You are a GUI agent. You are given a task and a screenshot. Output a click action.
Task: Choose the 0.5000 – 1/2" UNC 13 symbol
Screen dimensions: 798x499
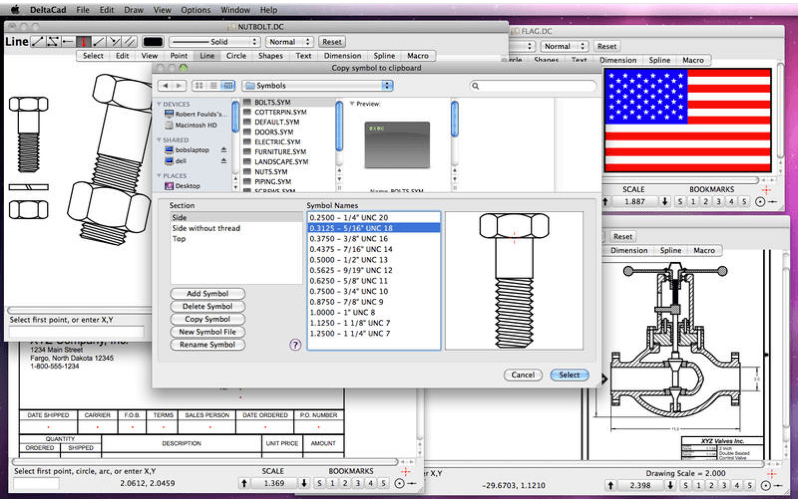pyautogui.click(x=350, y=259)
